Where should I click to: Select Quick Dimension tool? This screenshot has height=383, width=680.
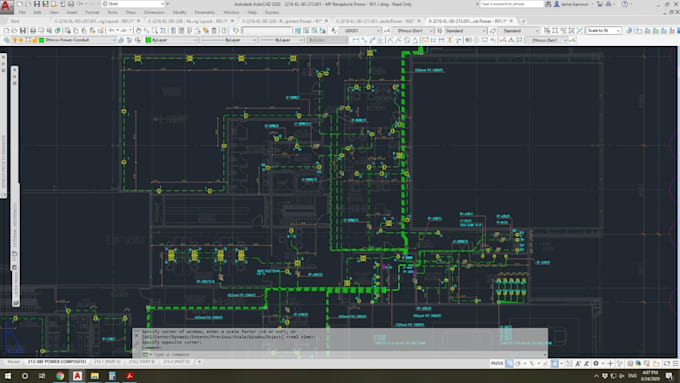[425, 40]
